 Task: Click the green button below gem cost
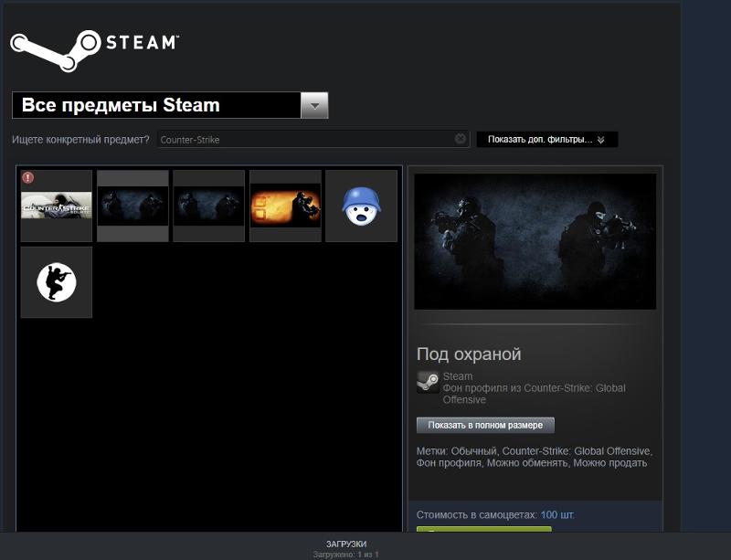point(484,529)
